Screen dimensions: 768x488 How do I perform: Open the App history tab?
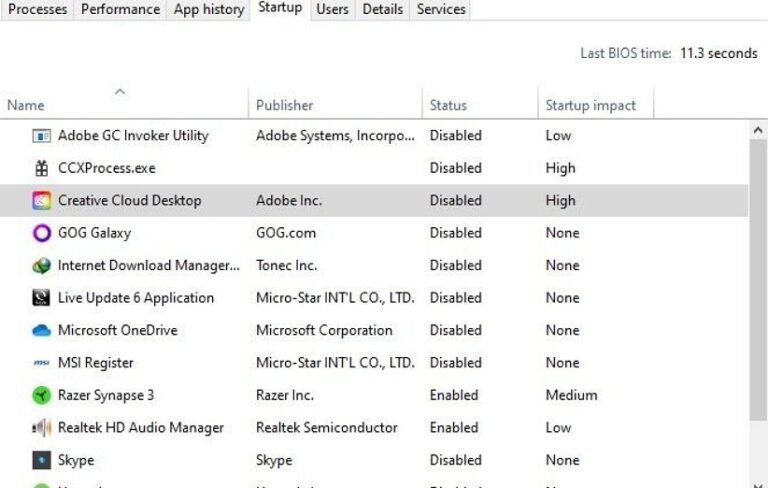208,9
